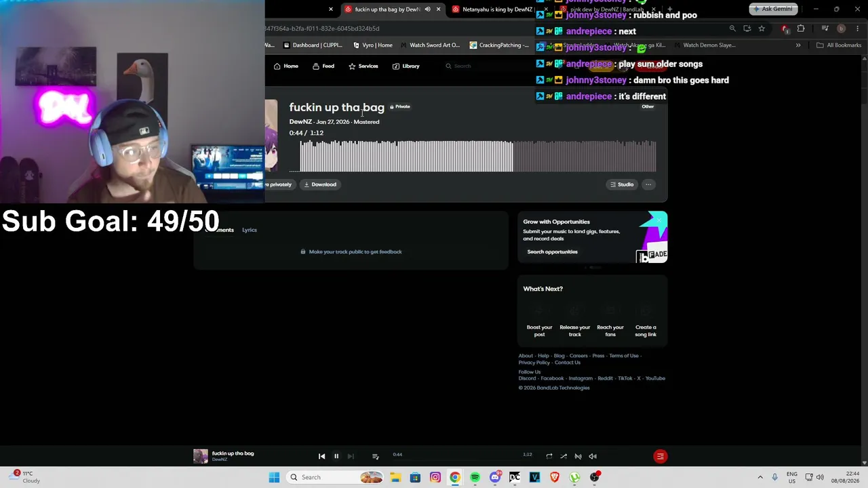The width and height of the screenshot is (868, 488).
Task: Follow BandLab on Discord link
Action: (x=527, y=378)
